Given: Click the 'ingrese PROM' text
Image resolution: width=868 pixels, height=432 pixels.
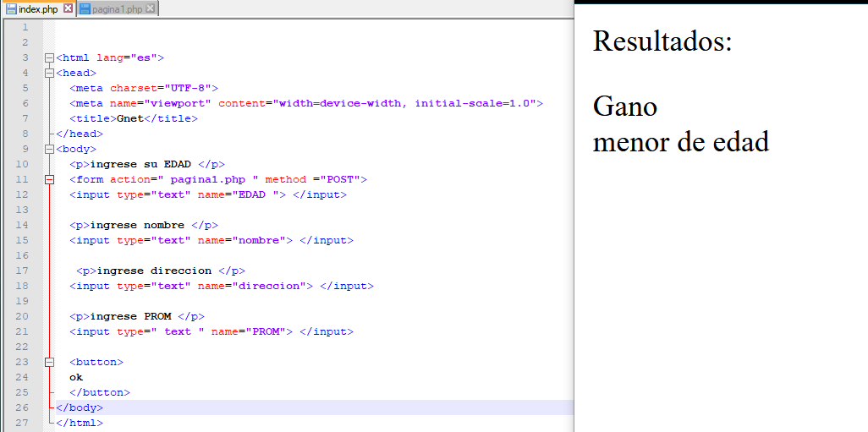Looking at the screenshot, I should (x=130, y=316).
